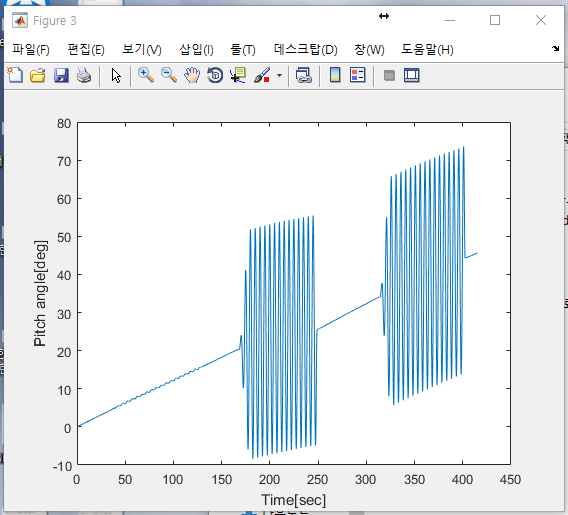Click the x-axis tick label 200
568x515 pixels.
click(269, 480)
